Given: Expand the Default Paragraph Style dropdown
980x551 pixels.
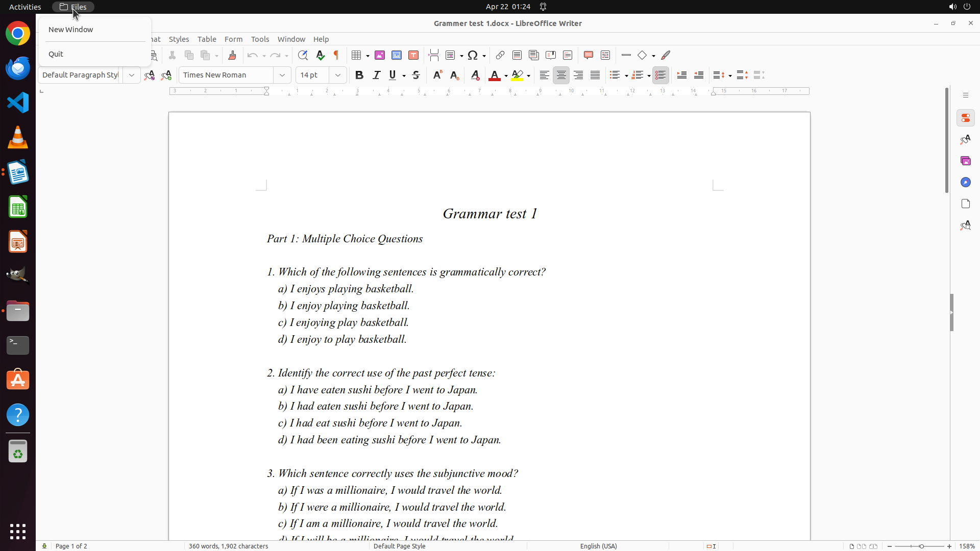Looking at the screenshot, I should 132,75.
